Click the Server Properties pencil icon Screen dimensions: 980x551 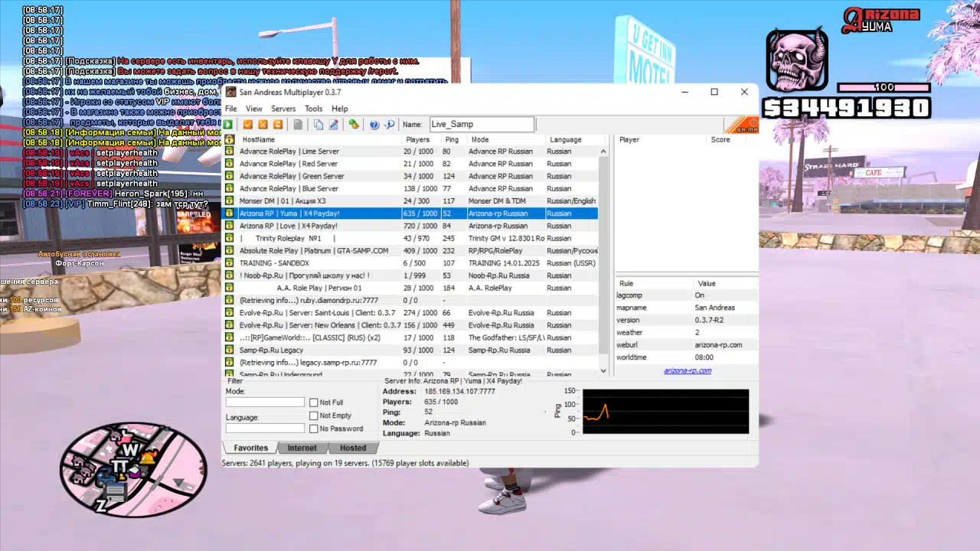click(333, 125)
